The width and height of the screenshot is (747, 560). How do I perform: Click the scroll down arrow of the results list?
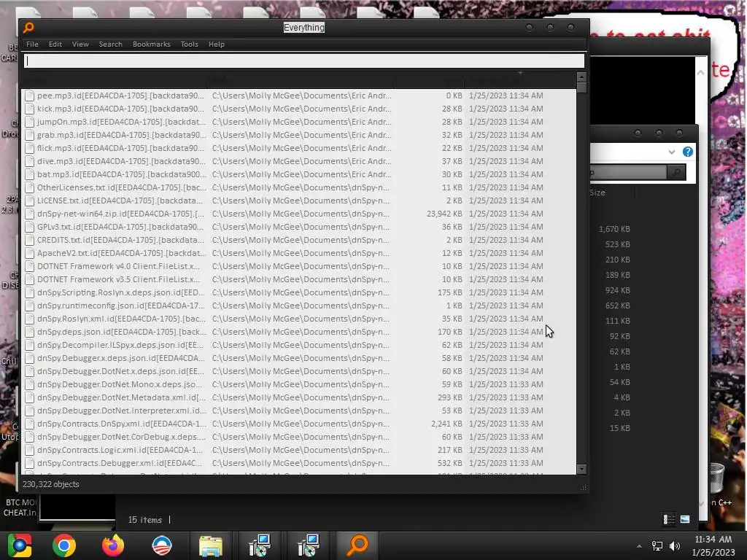tap(581, 470)
